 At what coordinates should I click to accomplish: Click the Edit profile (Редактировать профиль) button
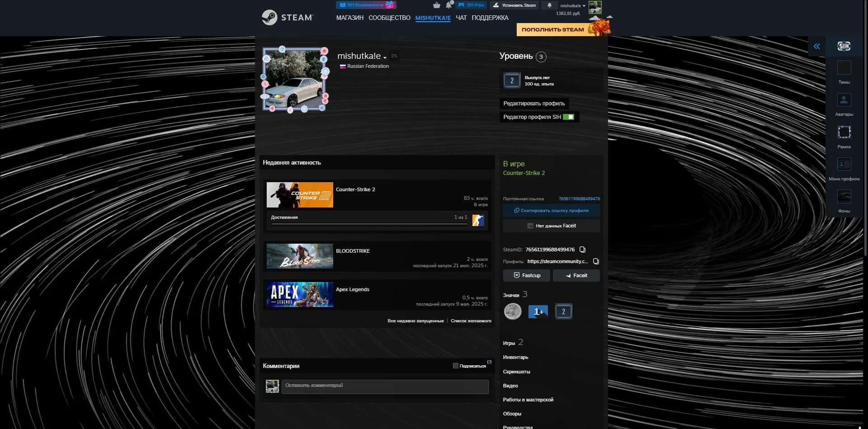(534, 104)
